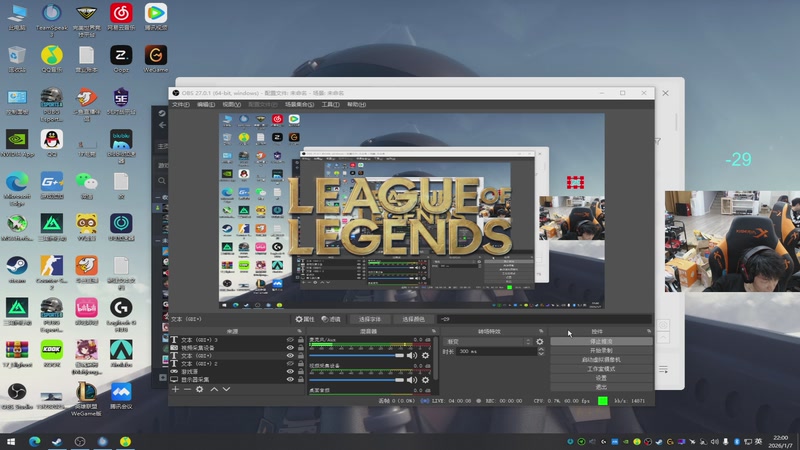Image resolution: width=800 pixels, height=450 pixels.
Task: Open transition properties gear in scene transitions
Action: (x=540, y=342)
